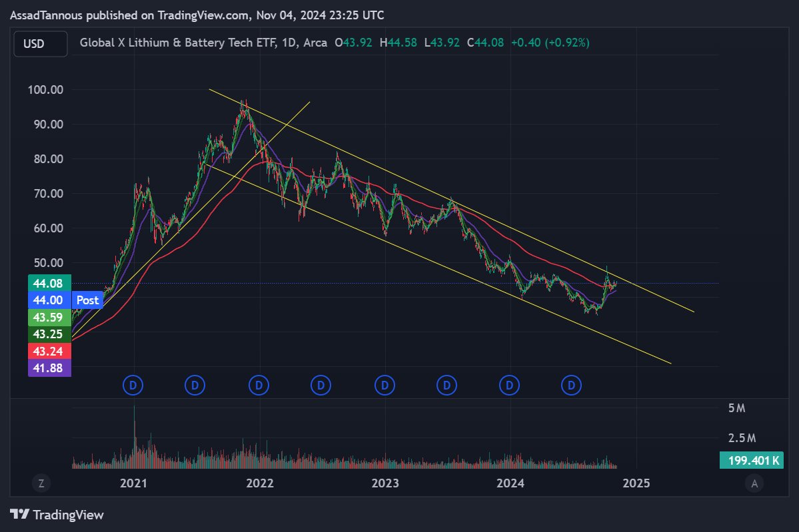This screenshot has height=532, width=799.
Task: Open the dividend marker below 2023
Action: [x=385, y=386]
